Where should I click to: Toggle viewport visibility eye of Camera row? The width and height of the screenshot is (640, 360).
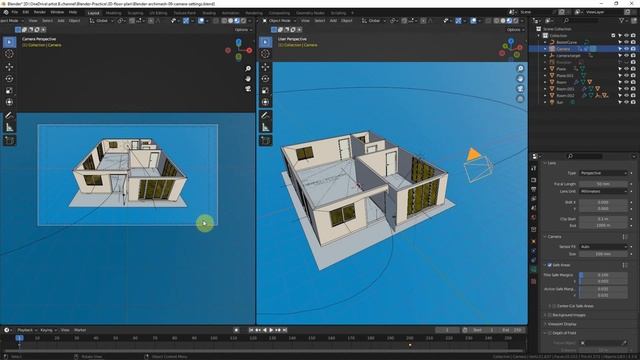coord(627,49)
